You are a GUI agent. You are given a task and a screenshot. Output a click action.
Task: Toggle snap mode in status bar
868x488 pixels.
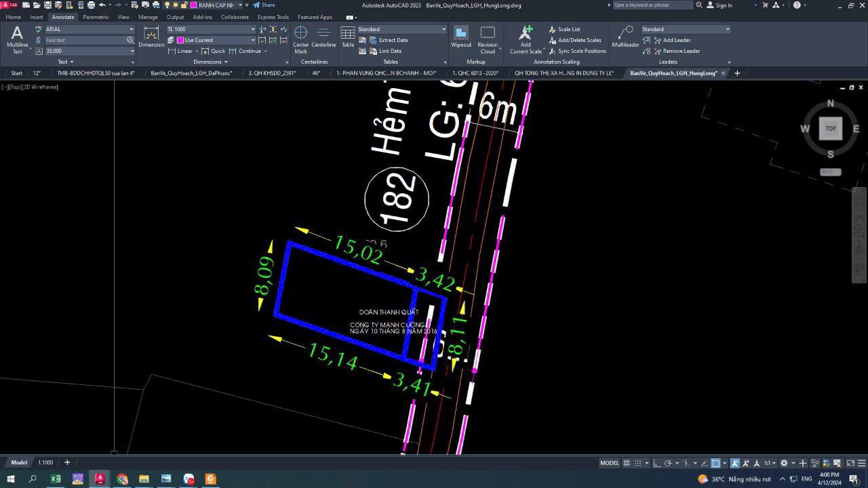coord(638,463)
